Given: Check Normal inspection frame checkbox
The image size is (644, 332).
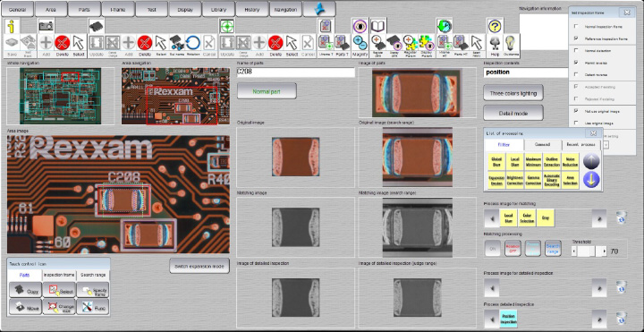Looking at the screenshot, I should click(x=576, y=26).
